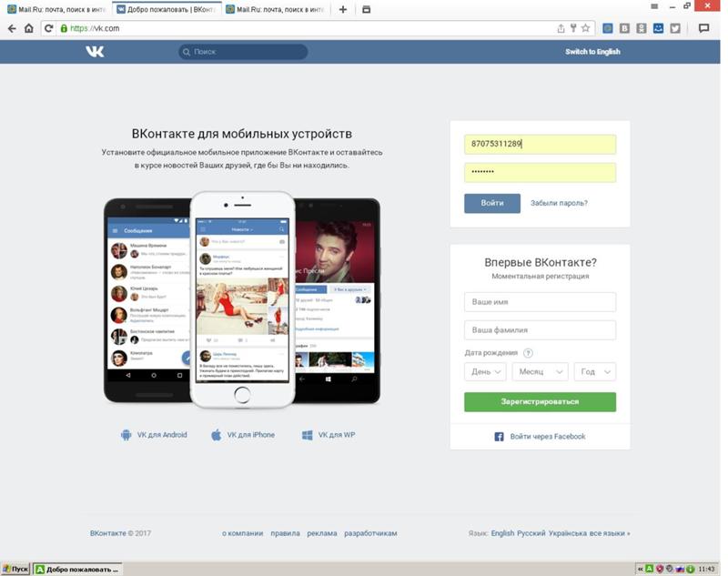
Task: Click the green Зарегистрироваться button
Action: (x=540, y=402)
